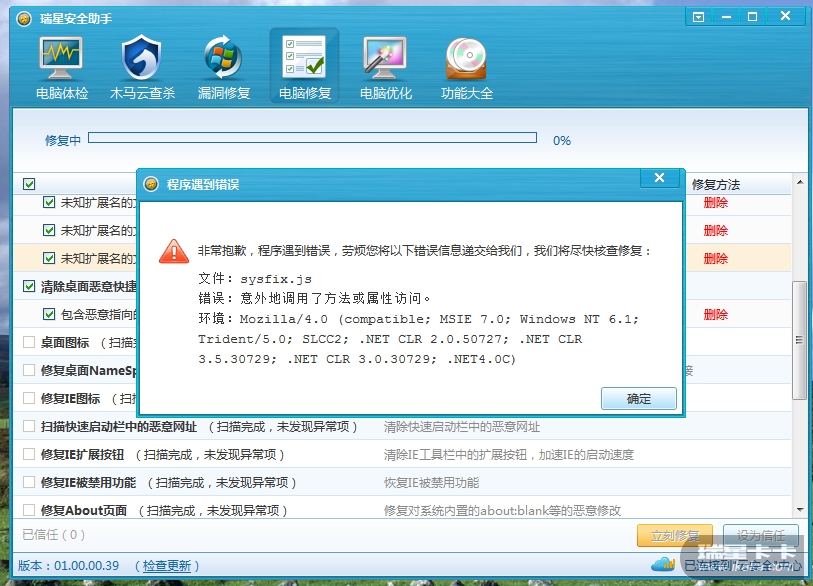The width and height of the screenshot is (813, 586).
Task: Enable 扫描快速启动栏中的恶意网址 checkbox
Action: pos(29,426)
